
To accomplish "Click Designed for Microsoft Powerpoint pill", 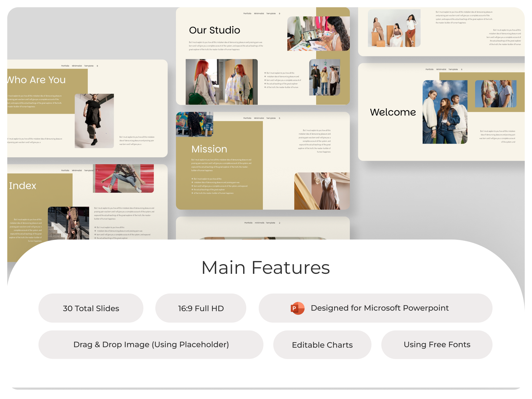I will coord(376,308).
